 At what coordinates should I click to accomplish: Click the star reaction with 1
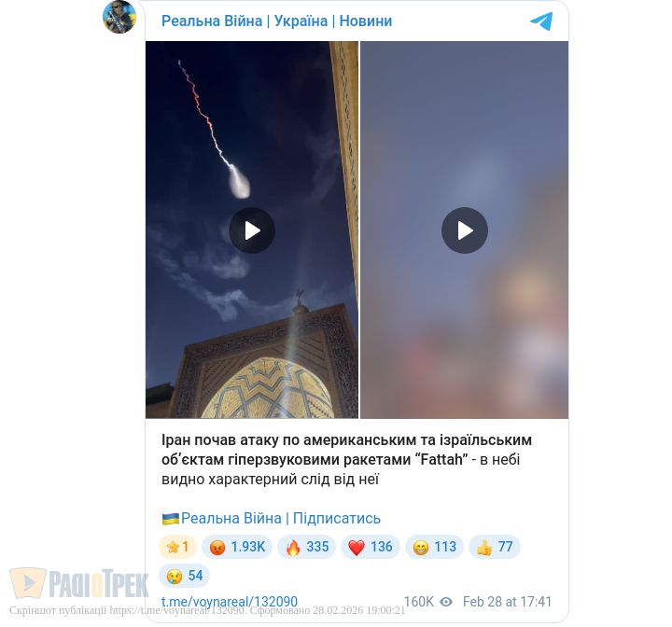(177, 547)
